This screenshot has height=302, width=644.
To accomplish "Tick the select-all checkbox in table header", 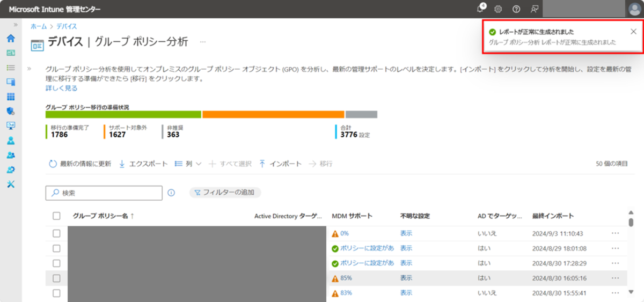I will click(x=56, y=216).
